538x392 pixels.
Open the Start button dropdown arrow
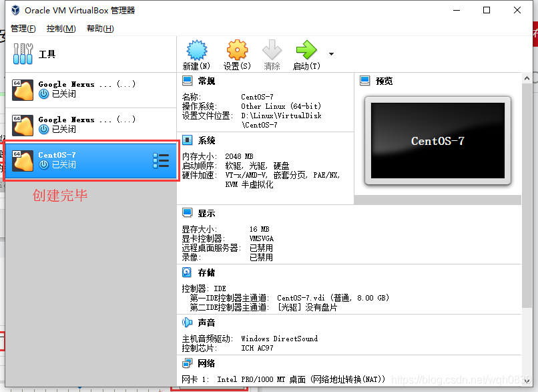point(331,54)
